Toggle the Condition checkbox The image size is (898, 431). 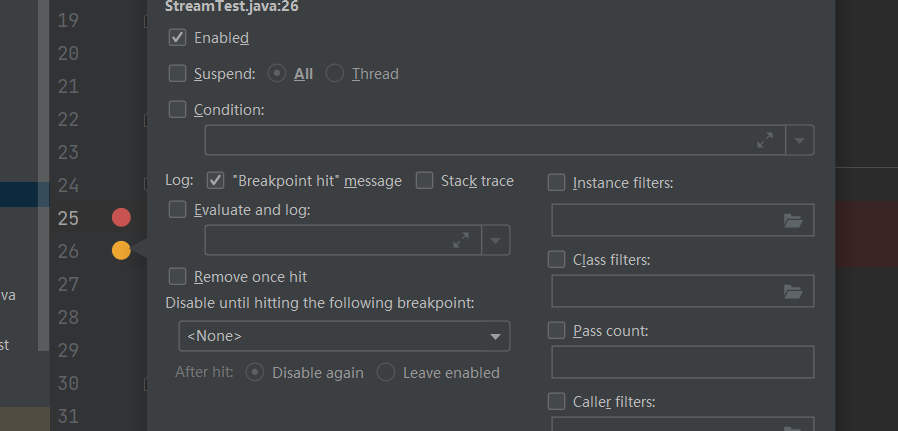(x=178, y=109)
